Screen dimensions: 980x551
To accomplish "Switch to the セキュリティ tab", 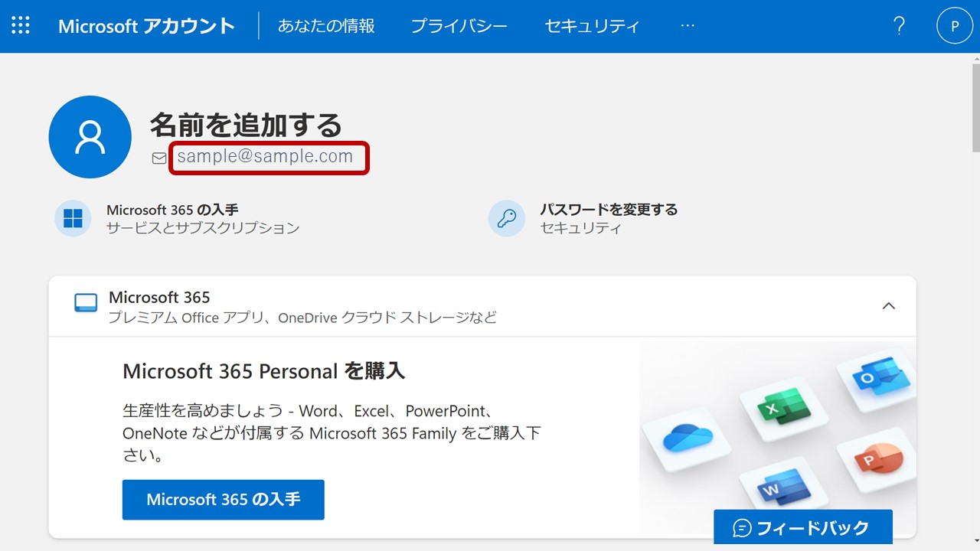I will (x=592, y=26).
